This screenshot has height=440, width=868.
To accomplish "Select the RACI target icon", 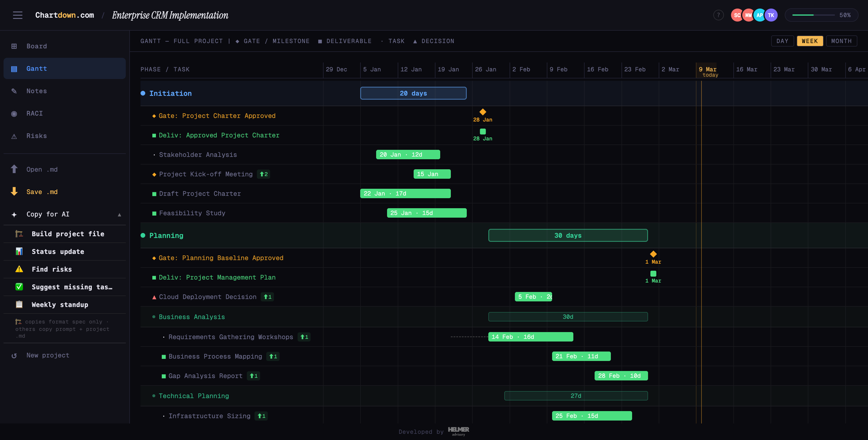I will pyautogui.click(x=14, y=114).
